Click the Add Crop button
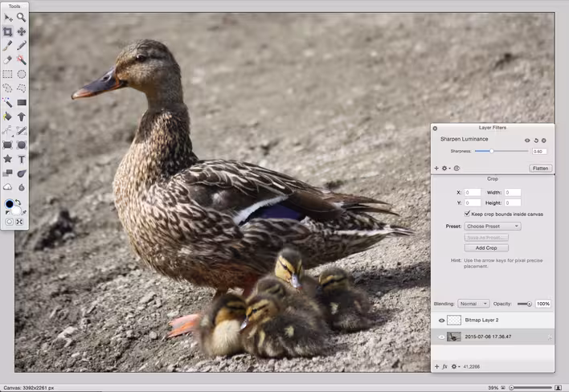Viewport: 569px width, 392px height. (486, 248)
